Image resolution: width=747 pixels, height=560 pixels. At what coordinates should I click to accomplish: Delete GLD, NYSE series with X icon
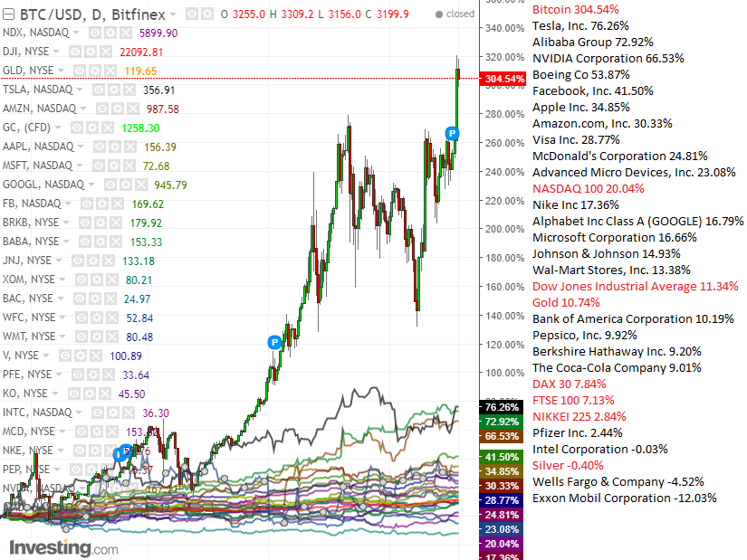110,71
